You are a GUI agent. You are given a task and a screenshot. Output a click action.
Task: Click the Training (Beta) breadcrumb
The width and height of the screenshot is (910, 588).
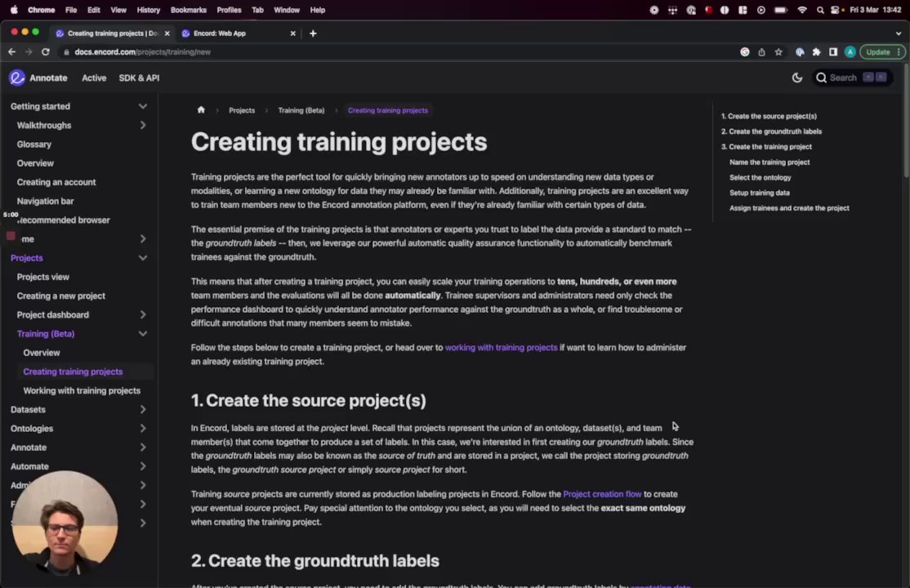tap(301, 110)
